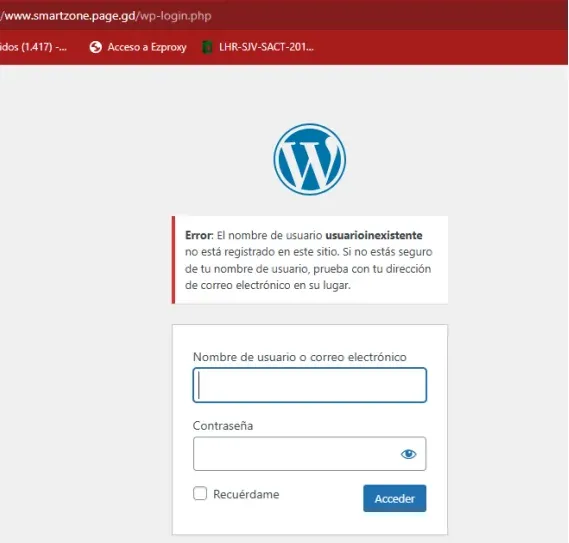Tick the Recuérdame checkbox
Screen dimensions: 569x543
[200, 494]
